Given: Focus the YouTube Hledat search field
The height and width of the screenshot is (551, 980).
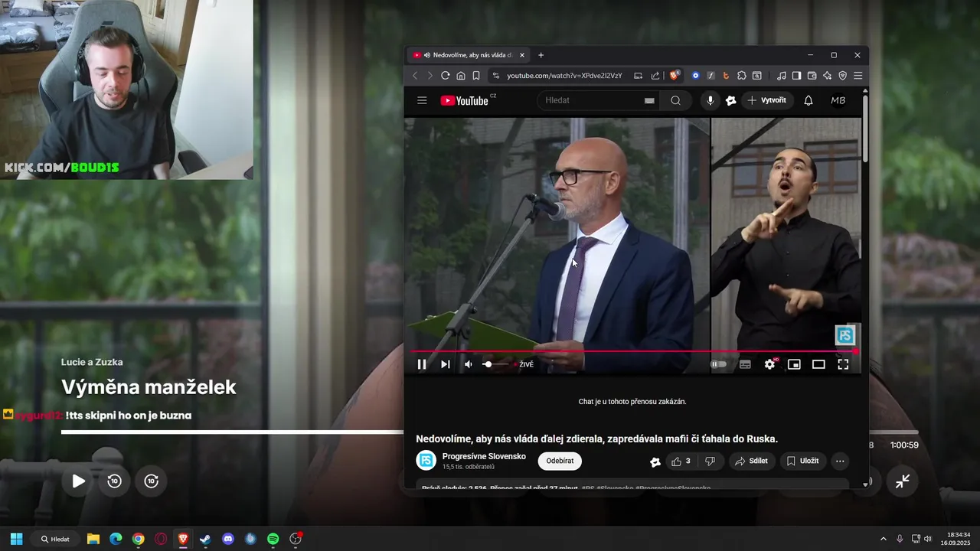Looking at the screenshot, I should (x=590, y=100).
